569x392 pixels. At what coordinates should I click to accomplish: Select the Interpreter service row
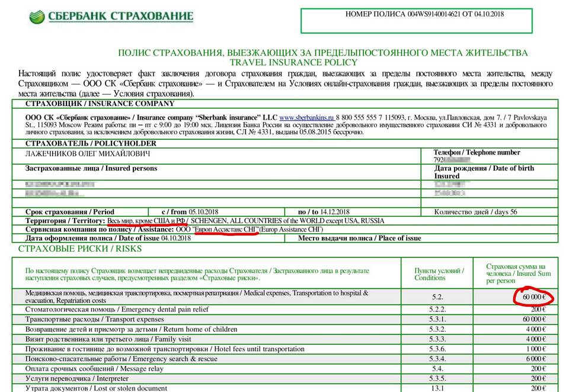[x=76, y=378]
